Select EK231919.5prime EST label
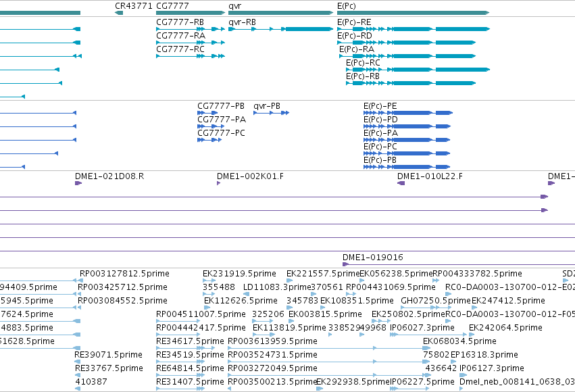Viewport: 575px width, 392px height. coord(239,274)
